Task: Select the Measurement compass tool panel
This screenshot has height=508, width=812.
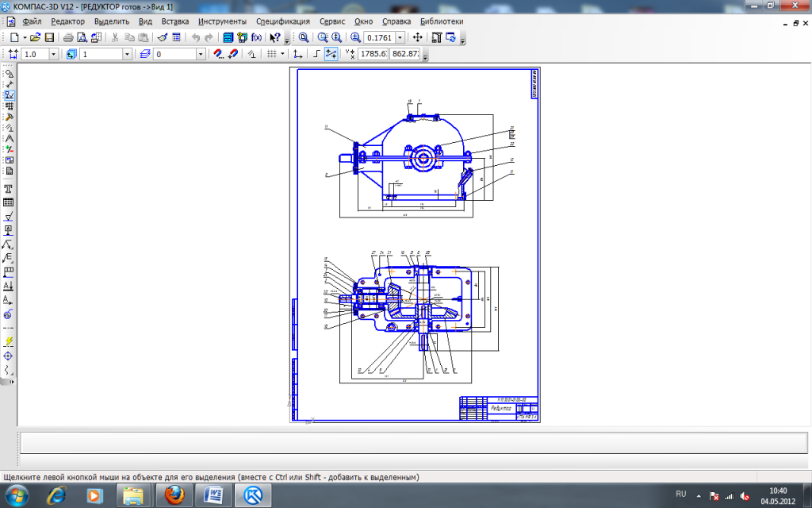Action: click(9, 138)
